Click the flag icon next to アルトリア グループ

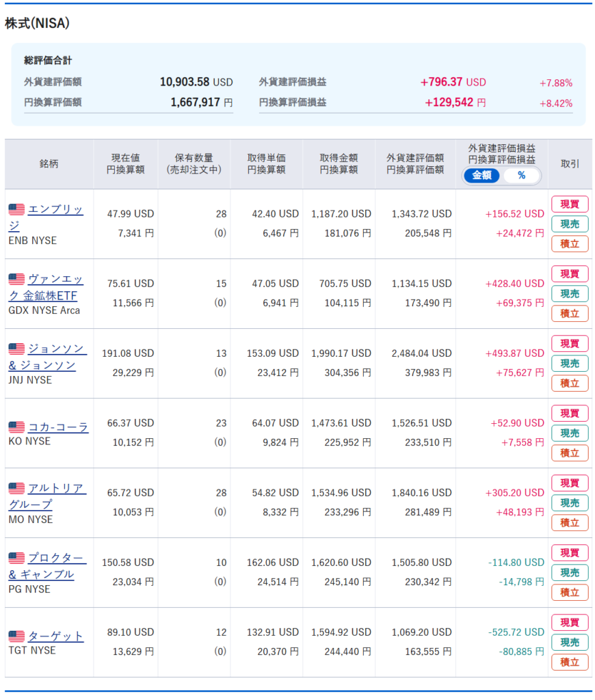[16, 489]
